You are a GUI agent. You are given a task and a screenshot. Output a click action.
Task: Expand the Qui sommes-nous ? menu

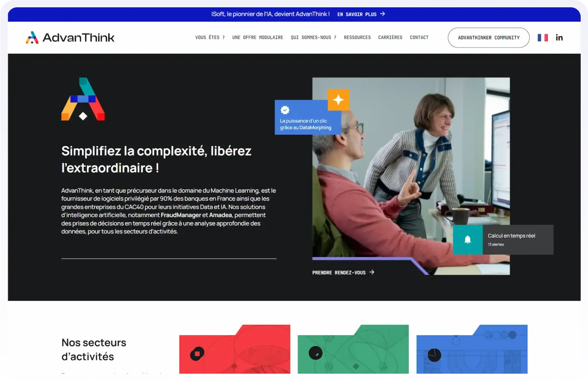click(313, 37)
